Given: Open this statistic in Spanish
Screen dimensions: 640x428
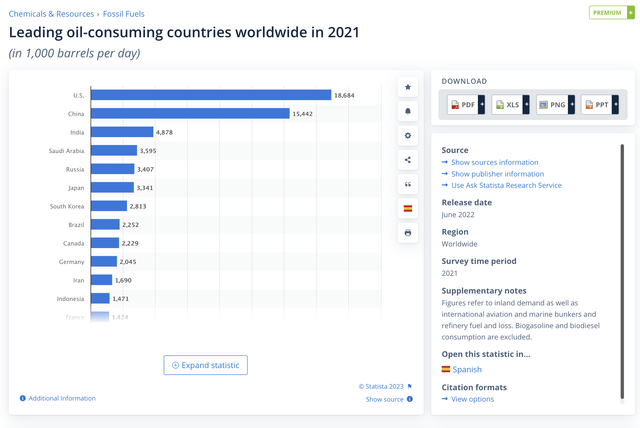Looking at the screenshot, I should pyautogui.click(x=467, y=369).
